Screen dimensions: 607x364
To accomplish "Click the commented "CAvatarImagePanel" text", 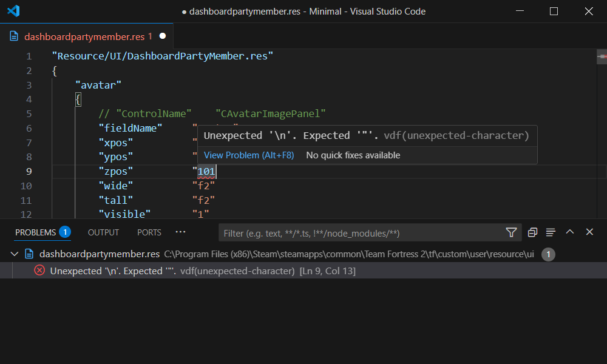I will (271, 113).
